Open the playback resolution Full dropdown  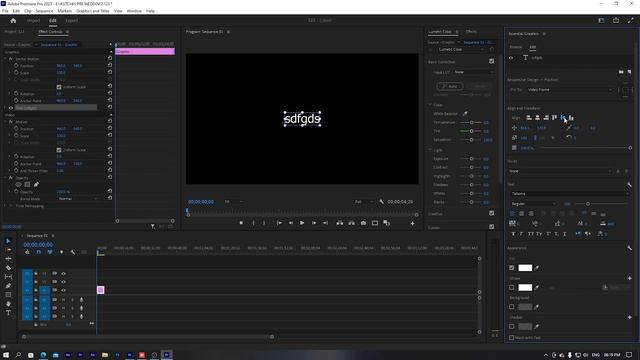click(364, 202)
